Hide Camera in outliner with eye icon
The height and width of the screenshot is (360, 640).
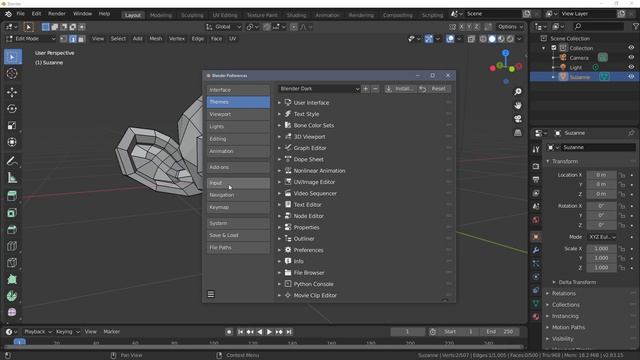tap(631, 58)
